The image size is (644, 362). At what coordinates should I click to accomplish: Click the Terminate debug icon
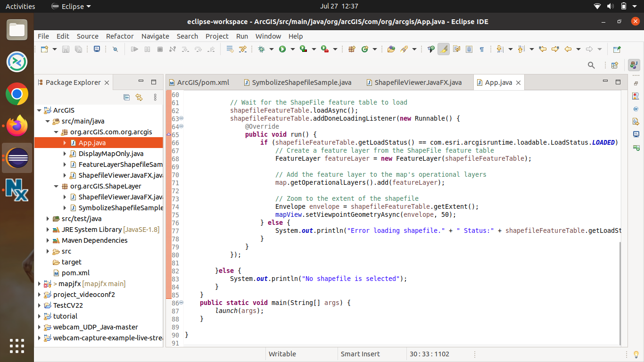160,49
